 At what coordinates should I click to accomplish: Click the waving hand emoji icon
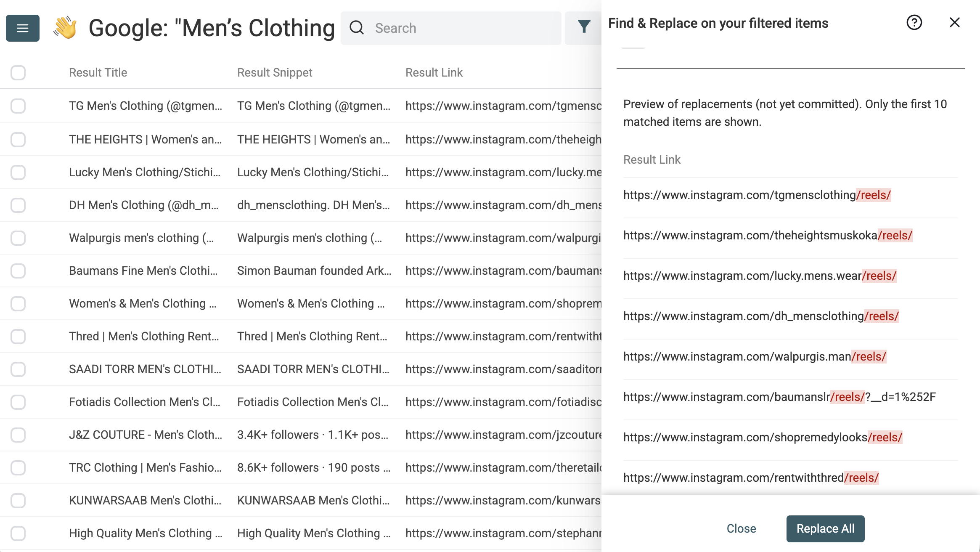pyautogui.click(x=65, y=28)
